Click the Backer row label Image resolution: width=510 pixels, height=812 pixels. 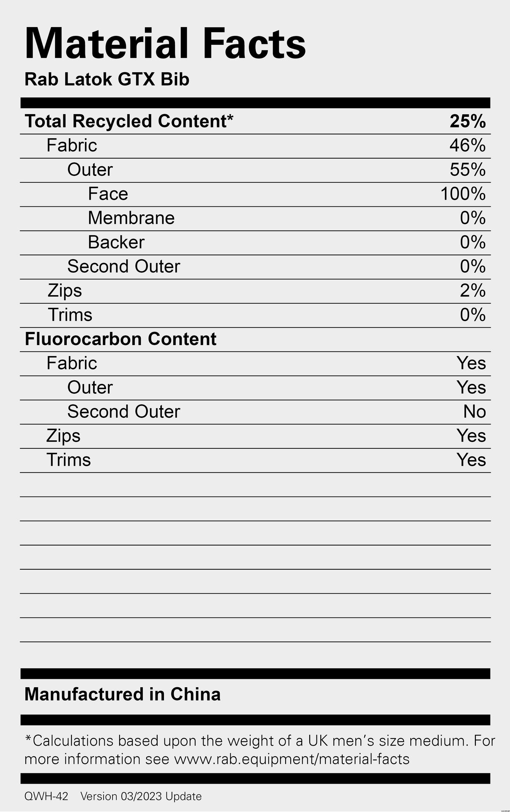(x=116, y=242)
